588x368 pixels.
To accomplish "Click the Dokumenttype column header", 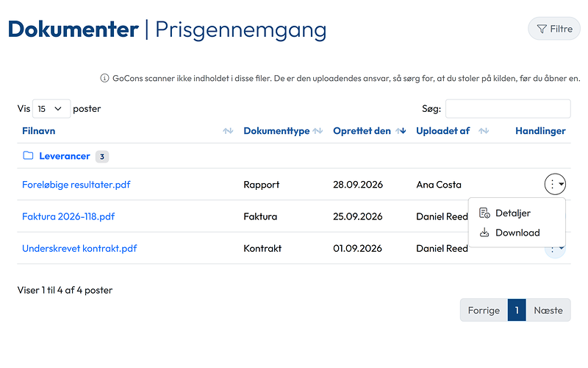I will 277,131.
